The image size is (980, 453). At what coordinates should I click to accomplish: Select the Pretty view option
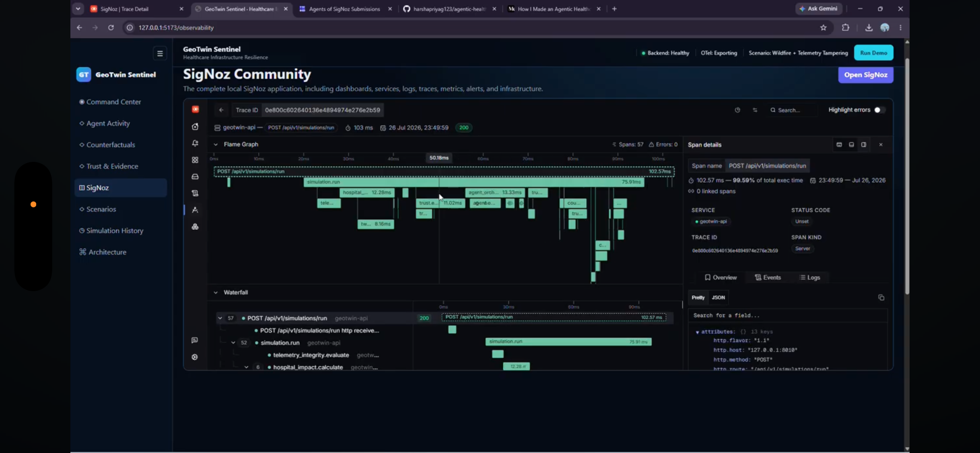pos(698,298)
